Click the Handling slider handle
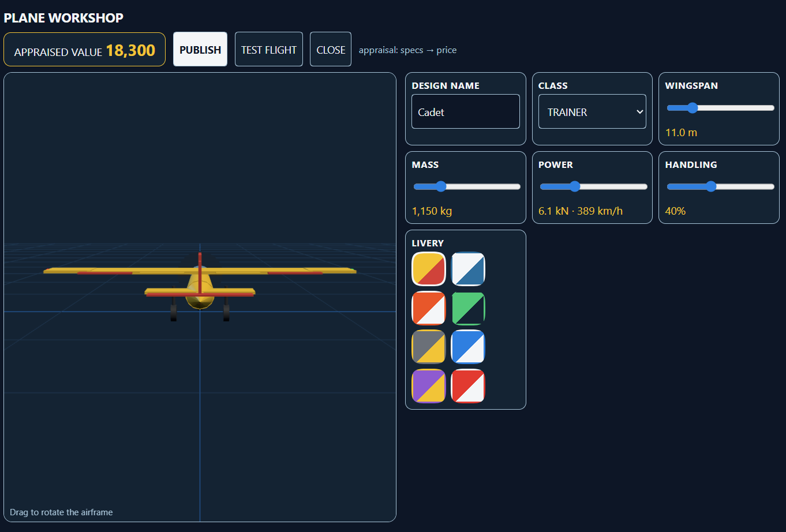The width and height of the screenshot is (786, 532). pos(711,186)
